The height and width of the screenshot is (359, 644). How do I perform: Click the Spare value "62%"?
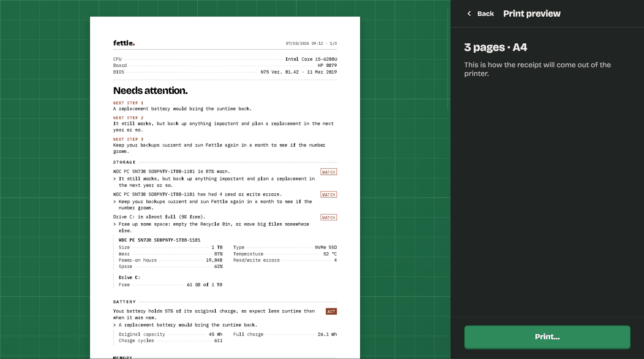click(218, 267)
